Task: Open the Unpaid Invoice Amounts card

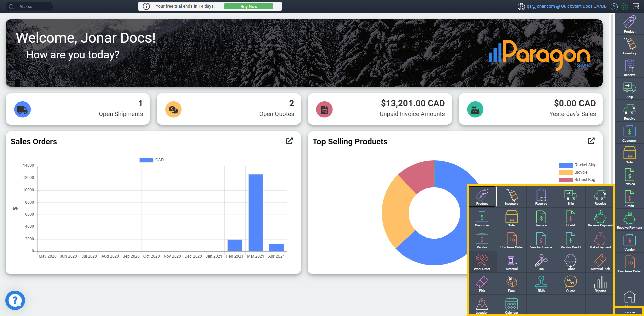Action: (380, 109)
